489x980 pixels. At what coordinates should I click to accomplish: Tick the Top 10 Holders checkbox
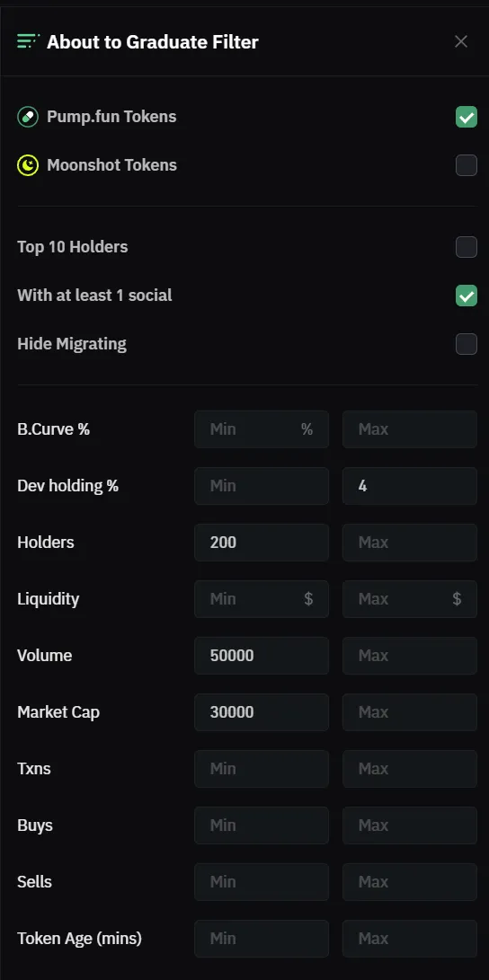467,247
